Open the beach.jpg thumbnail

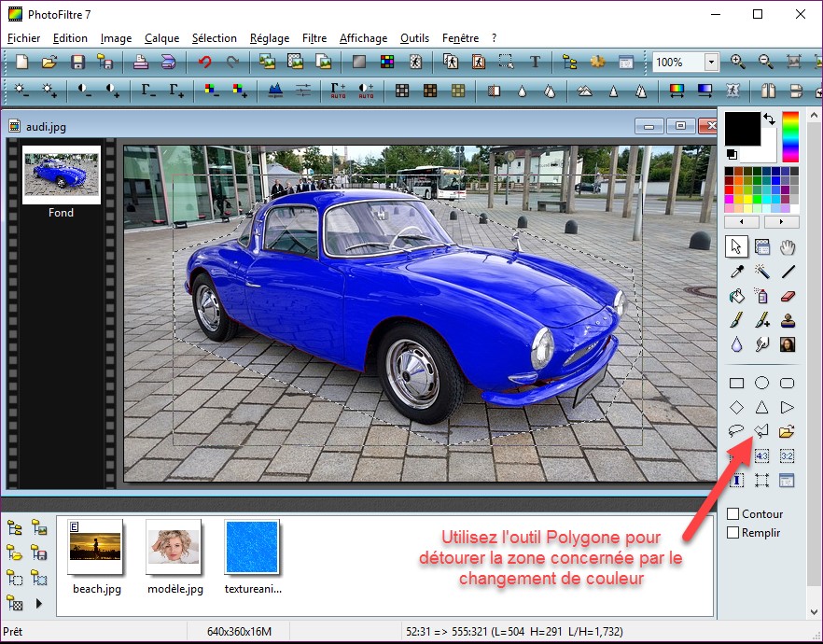95,546
